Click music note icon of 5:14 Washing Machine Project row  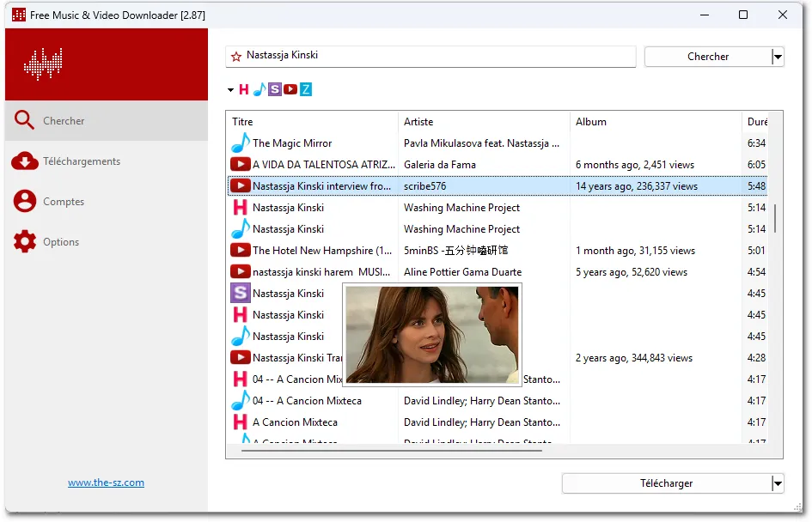241,228
